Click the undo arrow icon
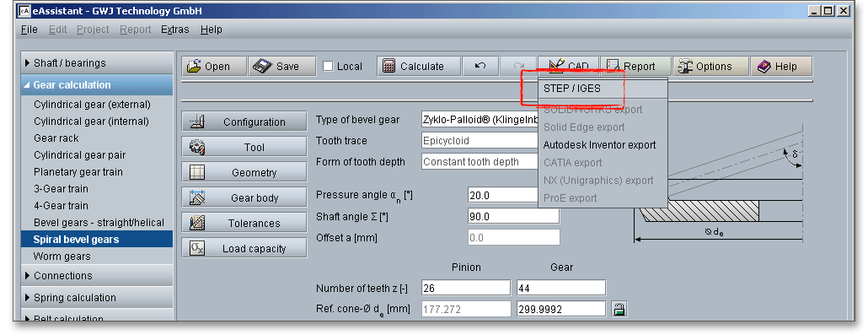This screenshot has height=335, width=868. [x=480, y=66]
